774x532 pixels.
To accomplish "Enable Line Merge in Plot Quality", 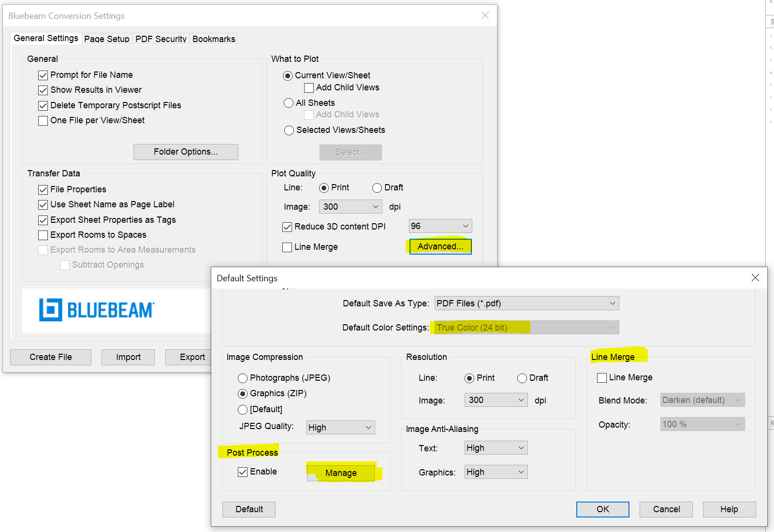I will 287,247.
